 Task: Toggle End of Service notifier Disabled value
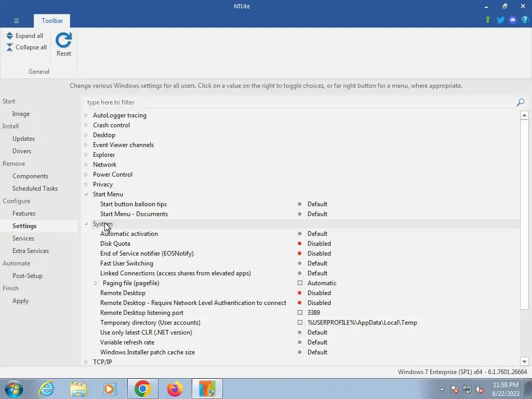point(319,254)
